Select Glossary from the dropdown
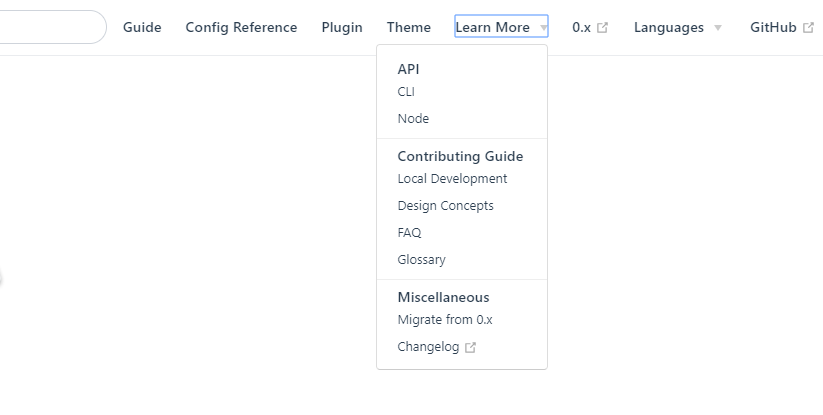Screen dimensions: 823x415 421,260
